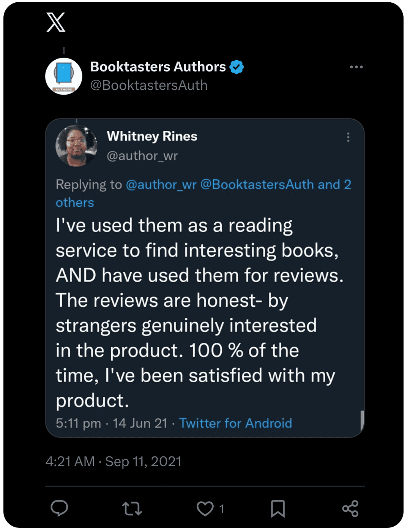Open the tweet's three-dot more menu
Viewport: 410px width, 532px height.
click(x=356, y=67)
